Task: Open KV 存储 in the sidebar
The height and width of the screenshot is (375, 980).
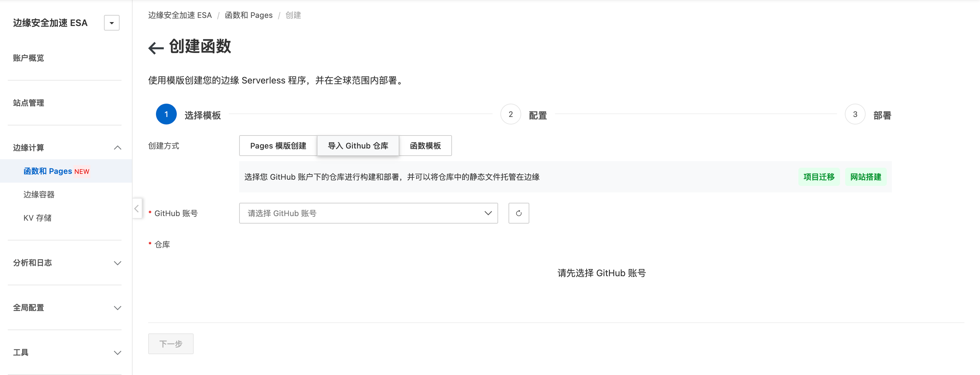Action: pyautogui.click(x=37, y=218)
